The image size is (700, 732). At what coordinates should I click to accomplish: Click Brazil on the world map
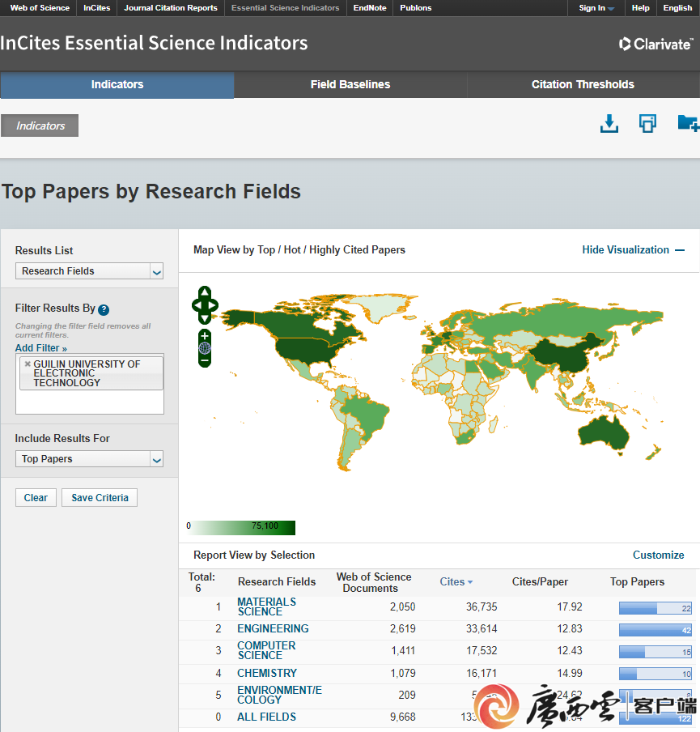tap(367, 413)
